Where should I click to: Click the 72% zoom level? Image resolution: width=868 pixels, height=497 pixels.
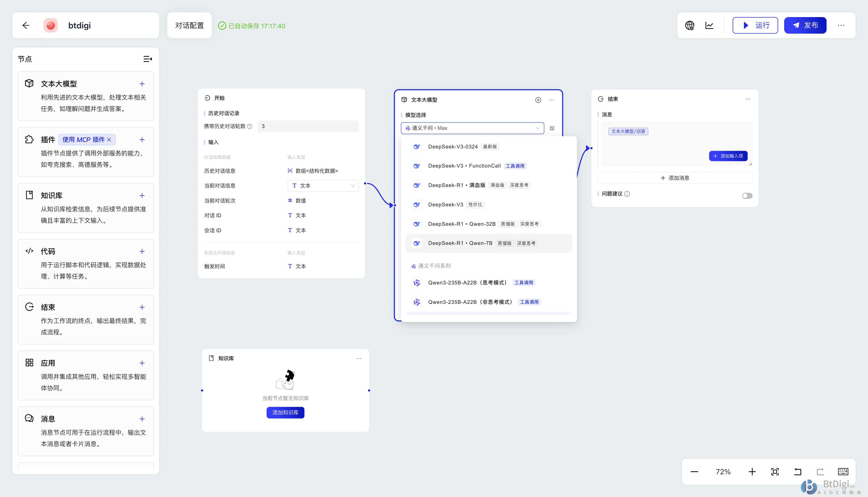pos(723,472)
